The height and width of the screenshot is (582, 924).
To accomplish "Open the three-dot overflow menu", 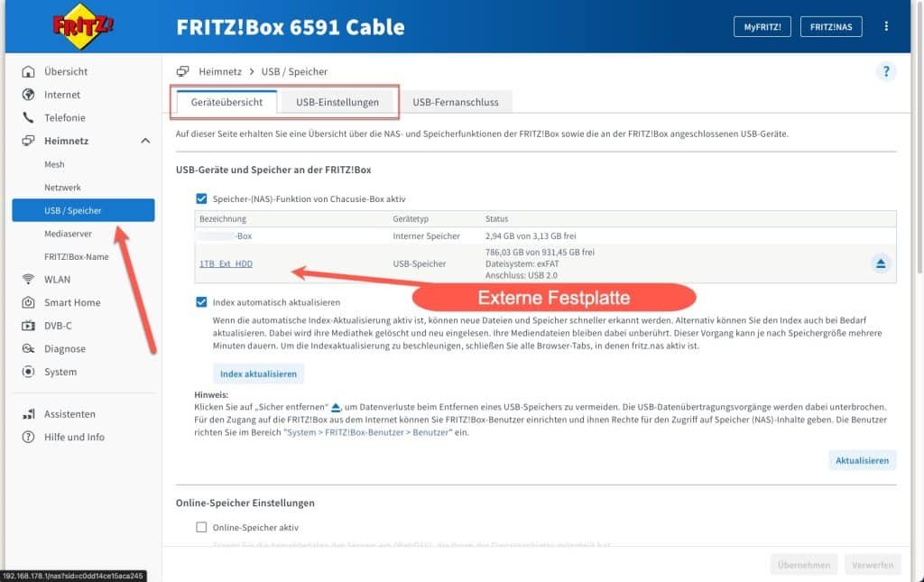I will 885,26.
